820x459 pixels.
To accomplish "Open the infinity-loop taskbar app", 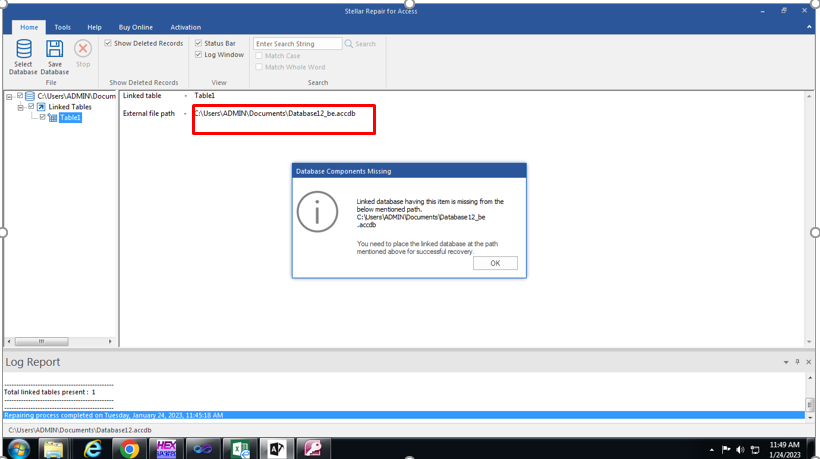I will pyautogui.click(x=202, y=449).
